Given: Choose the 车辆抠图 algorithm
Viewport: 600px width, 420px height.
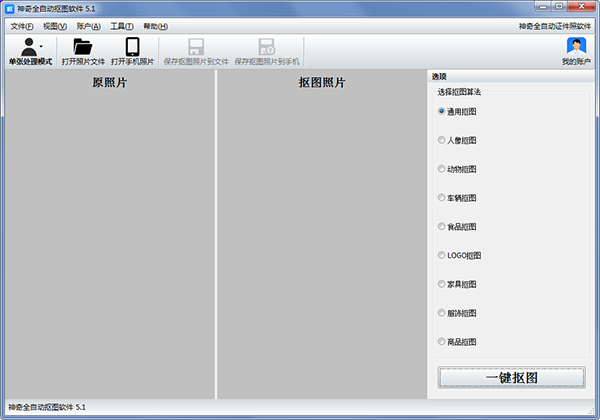Looking at the screenshot, I should tap(442, 198).
